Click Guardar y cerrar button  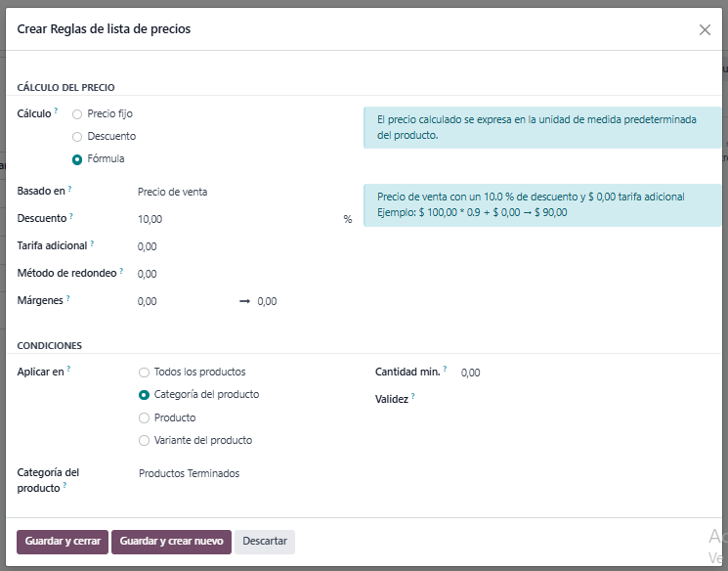coord(63,542)
